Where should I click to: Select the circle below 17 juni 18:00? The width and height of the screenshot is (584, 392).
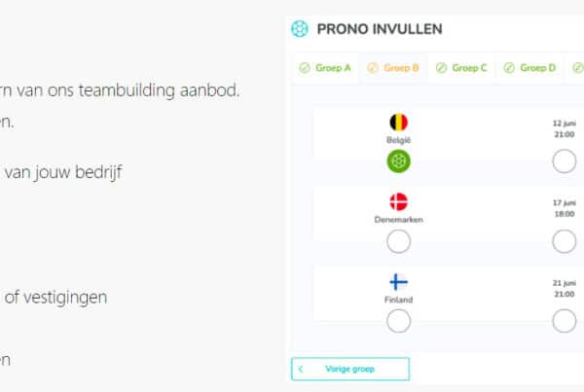[x=565, y=241]
